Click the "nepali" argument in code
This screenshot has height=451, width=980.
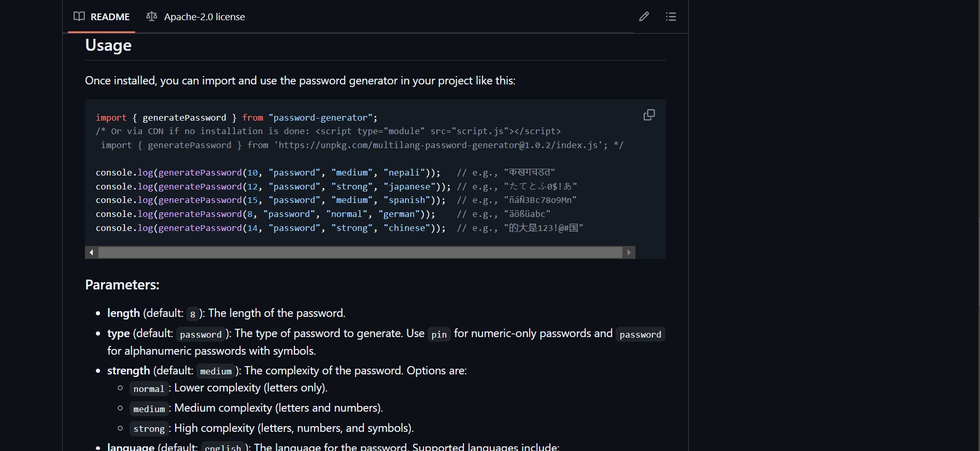click(404, 172)
